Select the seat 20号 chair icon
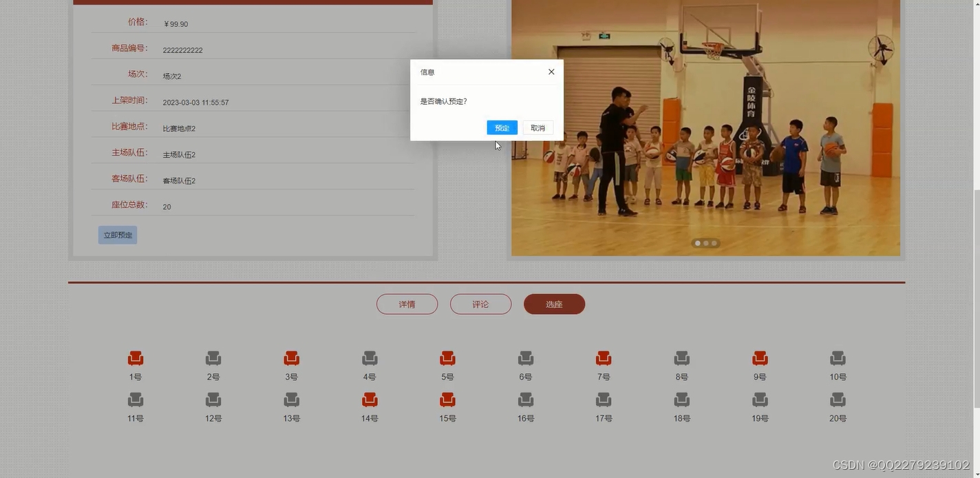The height and width of the screenshot is (478, 980). (838, 399)
